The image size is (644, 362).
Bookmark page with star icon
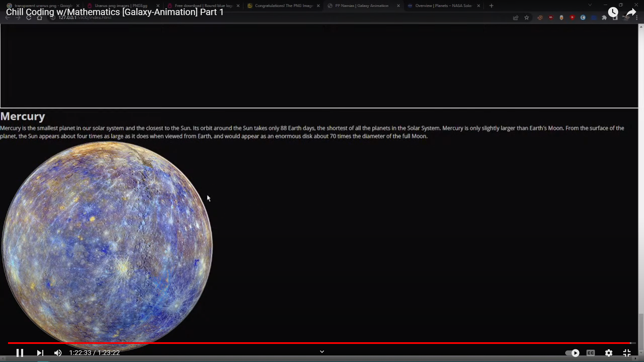click(x=527, y=18)
